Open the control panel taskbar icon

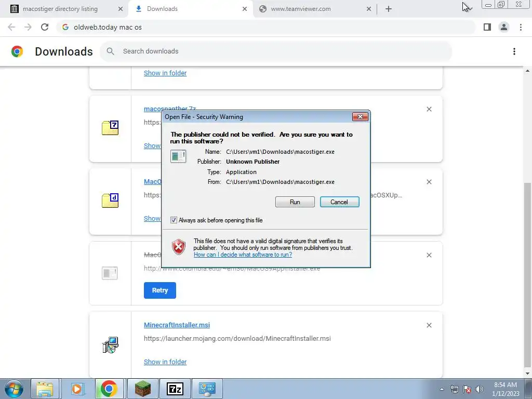point(207,389)
